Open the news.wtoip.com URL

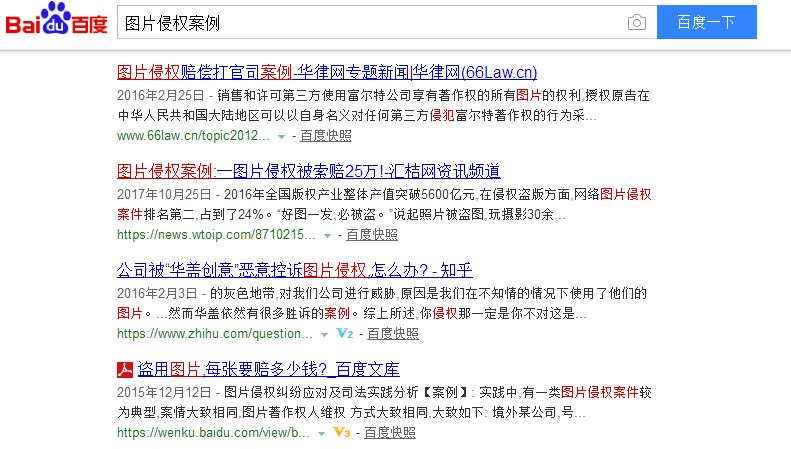[216, 235]
